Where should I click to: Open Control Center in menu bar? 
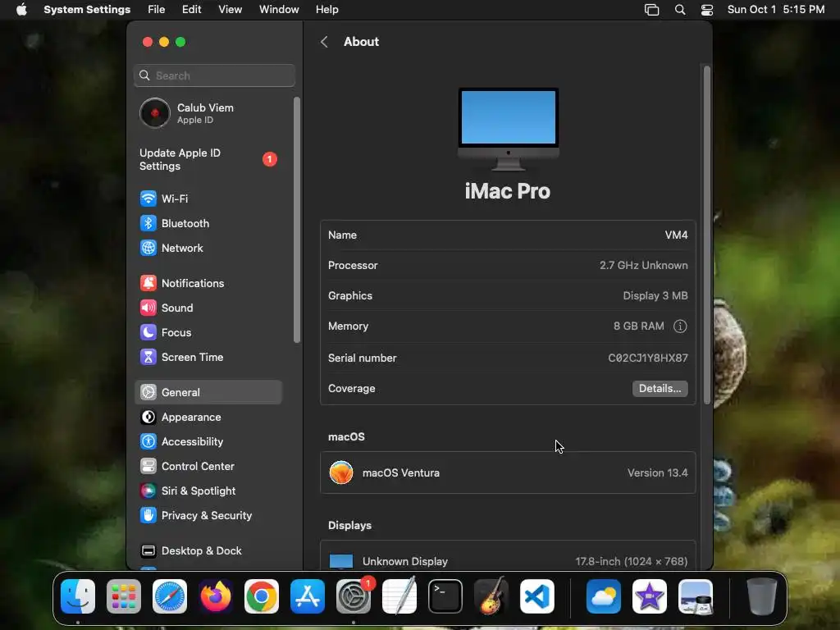coord(707,10)
